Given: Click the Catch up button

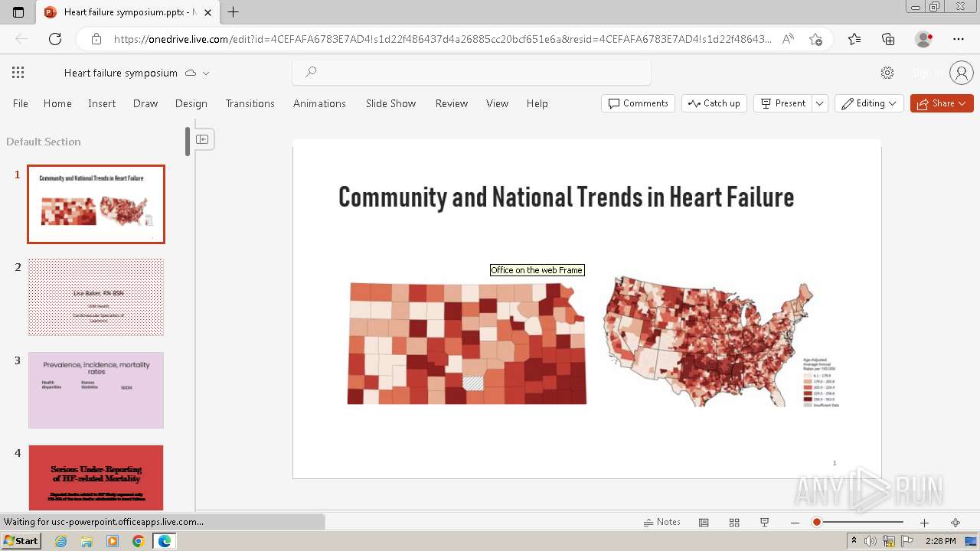Looking at the screenshot, I should (714, 103).
